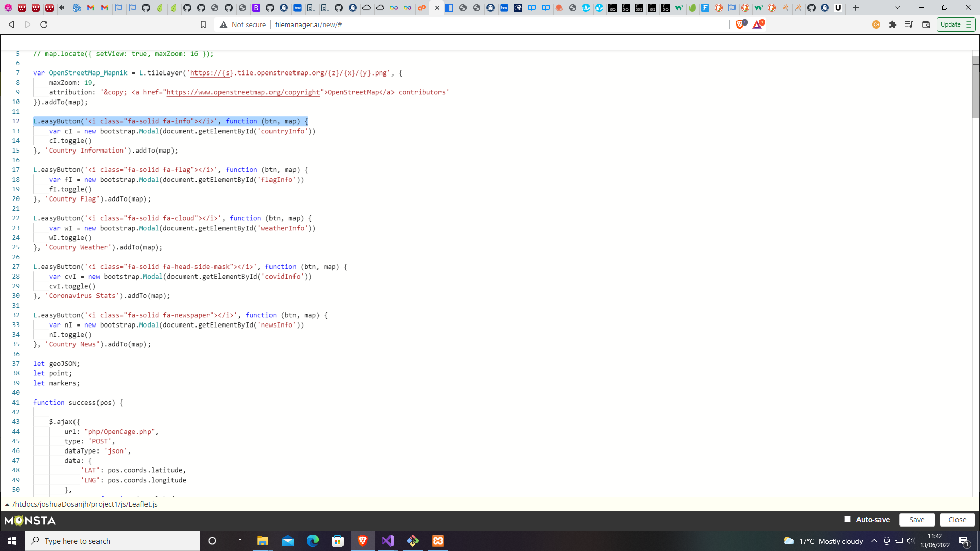Open the Update hamburger menu
The width and height of the screenshot is (980, 551).
click(x=968, y=24)
